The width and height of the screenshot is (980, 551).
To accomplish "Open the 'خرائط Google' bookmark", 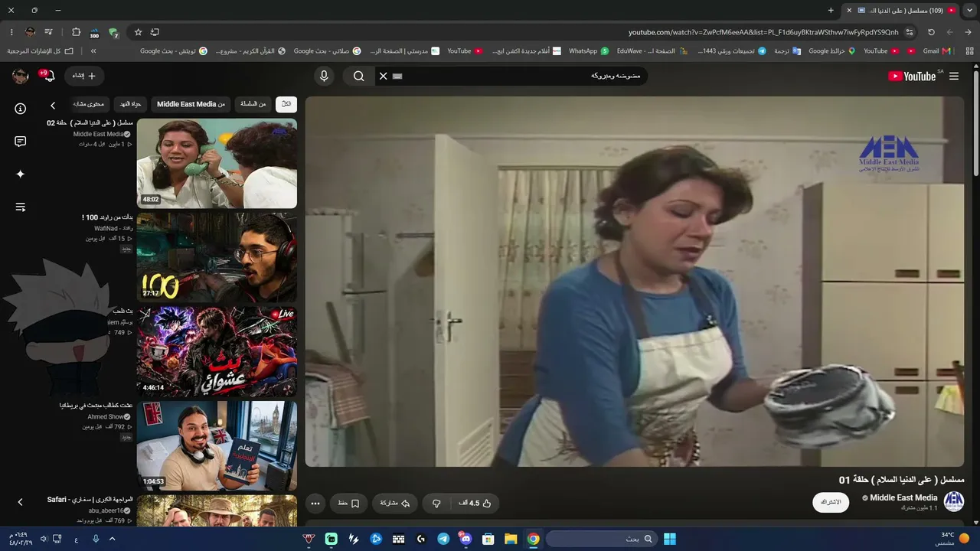I will (x=831, y=51).
